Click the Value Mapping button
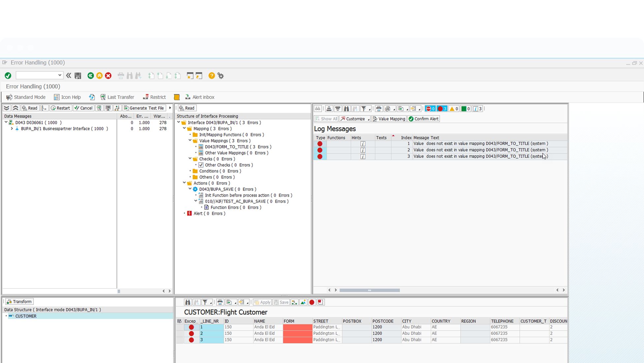 coord(389,119)
